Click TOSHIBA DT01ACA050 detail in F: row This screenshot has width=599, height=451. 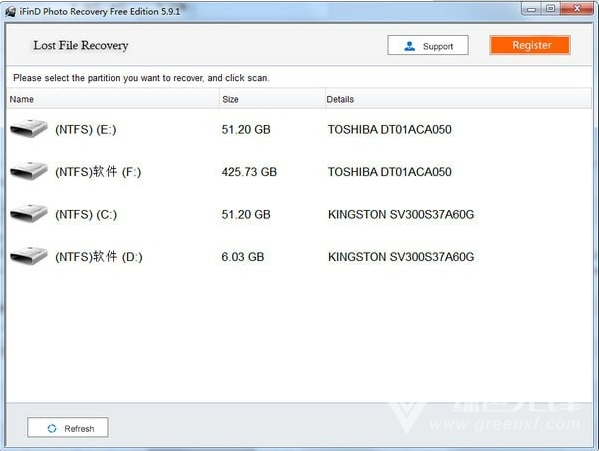[x=390, y=172]
